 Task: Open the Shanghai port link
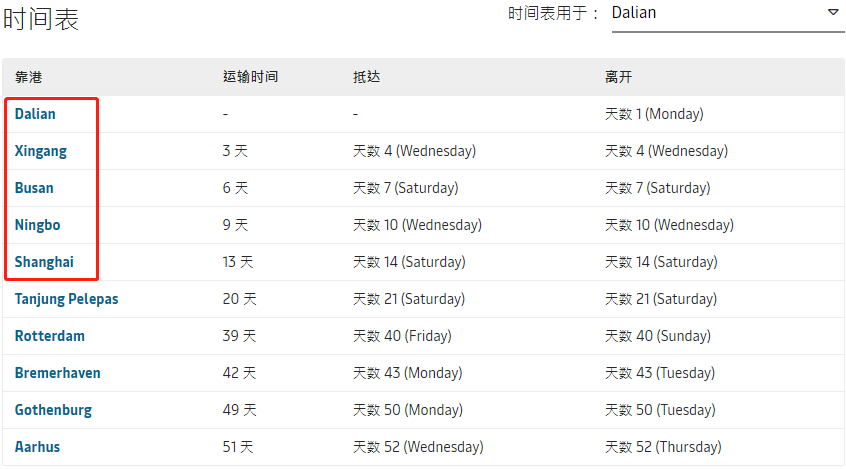pos(44,262)
